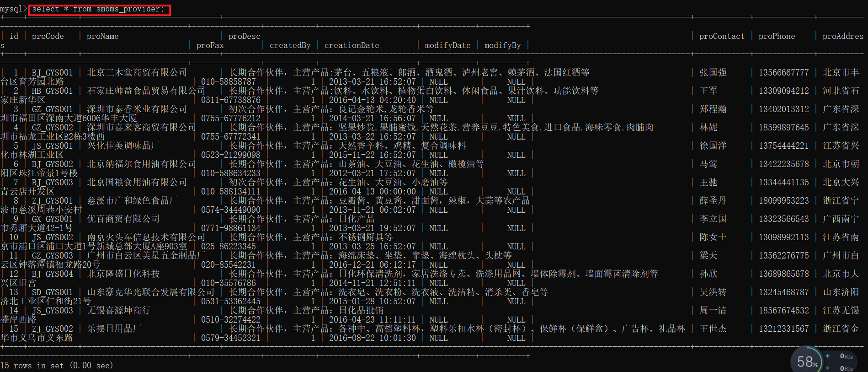868x372 pixels.
Task: Click the 'proDesc' column header
Action: click(x=245, y=36)
